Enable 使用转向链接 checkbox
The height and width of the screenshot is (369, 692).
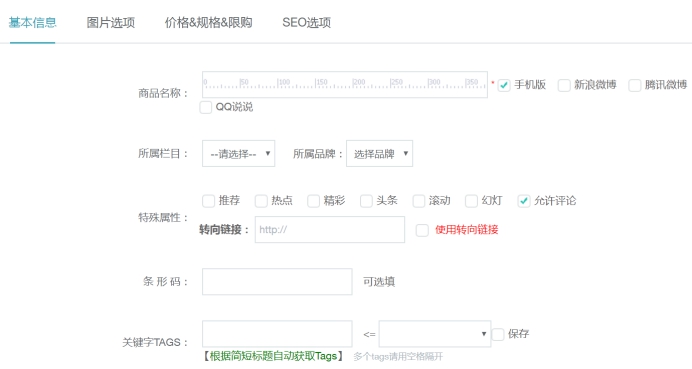422,230
